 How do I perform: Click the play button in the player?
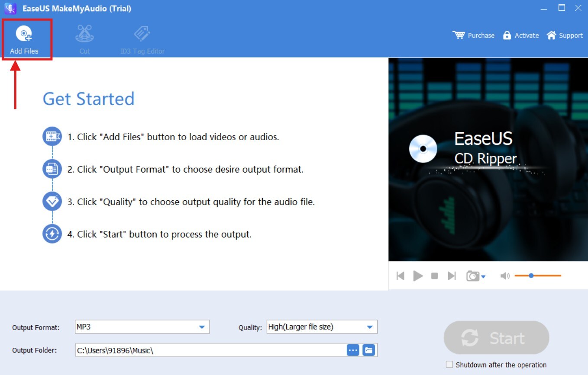pyautogui.click(x=418, y=276)
